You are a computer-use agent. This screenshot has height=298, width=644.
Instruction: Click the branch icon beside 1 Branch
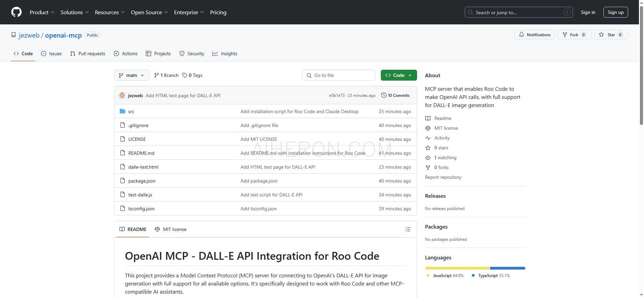[156, 75]
